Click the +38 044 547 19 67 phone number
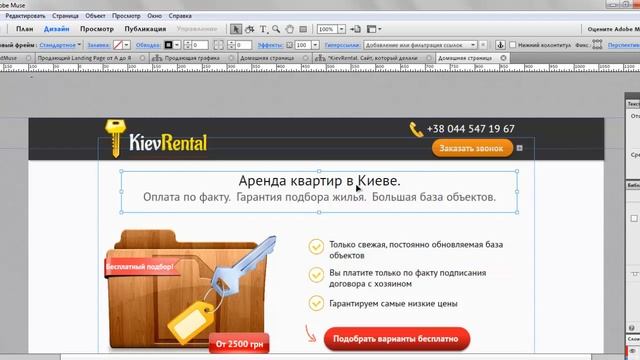Viewport: 640px width, 360px height. tap(471, 129)
